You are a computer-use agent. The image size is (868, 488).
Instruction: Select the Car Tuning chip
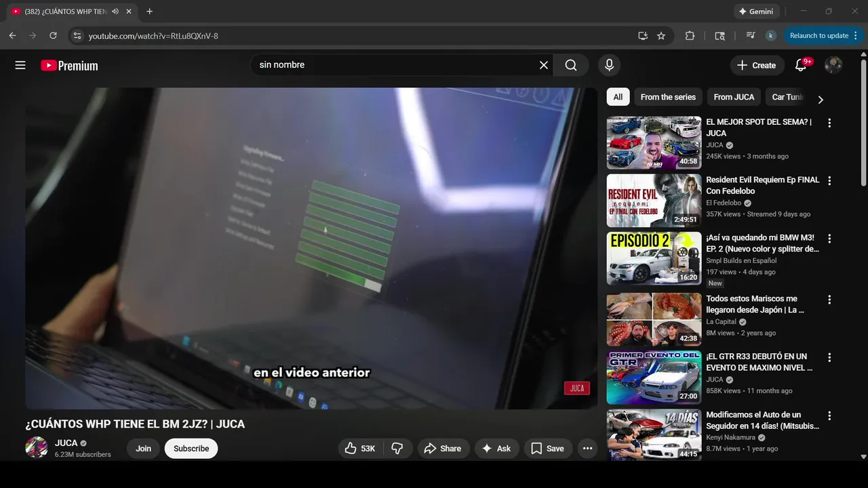coord(787,97)
